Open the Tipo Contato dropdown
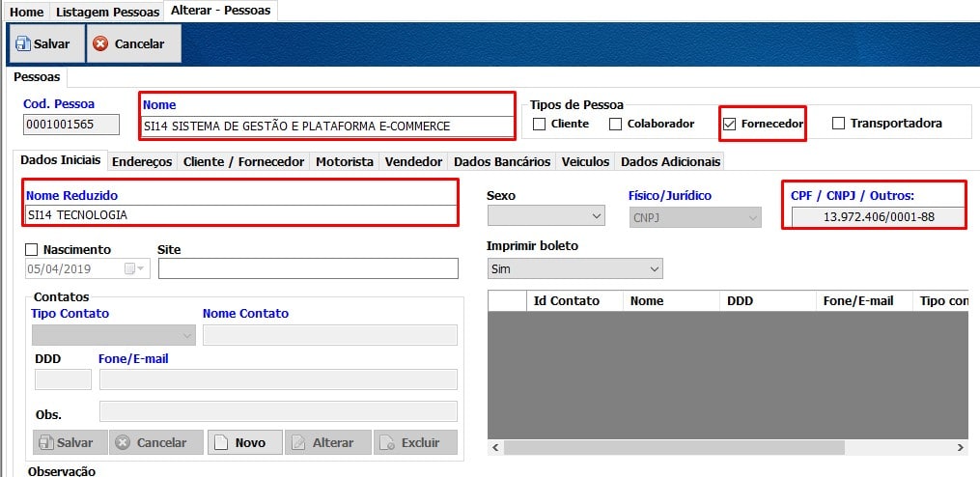980x477 pixels. 114,335
